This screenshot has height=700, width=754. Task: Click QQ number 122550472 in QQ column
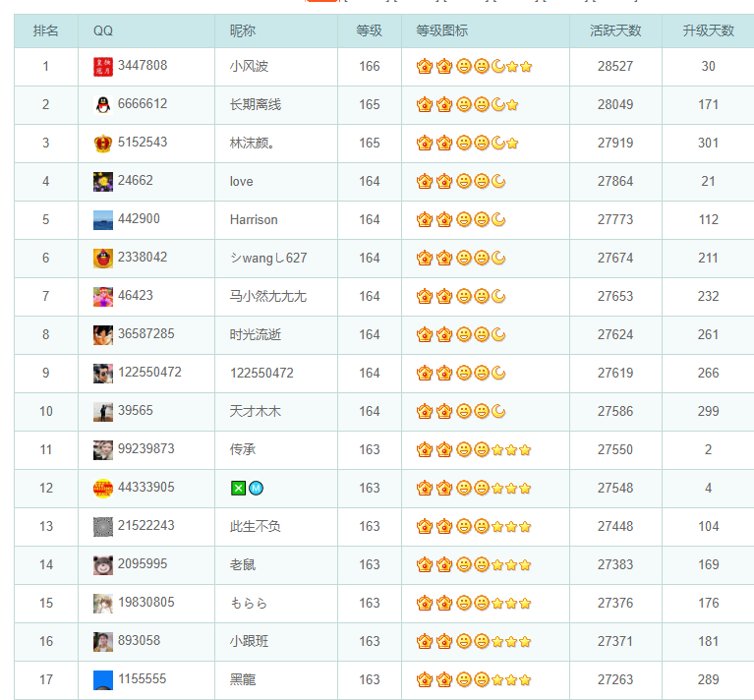[x=149, y=372]
